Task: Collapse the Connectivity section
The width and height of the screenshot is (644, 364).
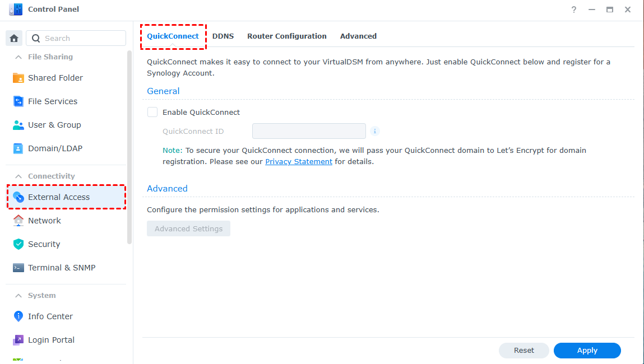Action: point(18,176)
